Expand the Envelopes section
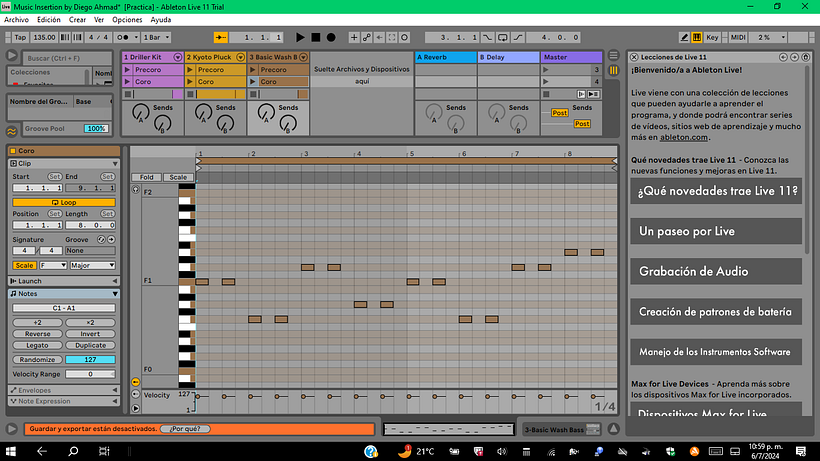 tap(115, 390)
